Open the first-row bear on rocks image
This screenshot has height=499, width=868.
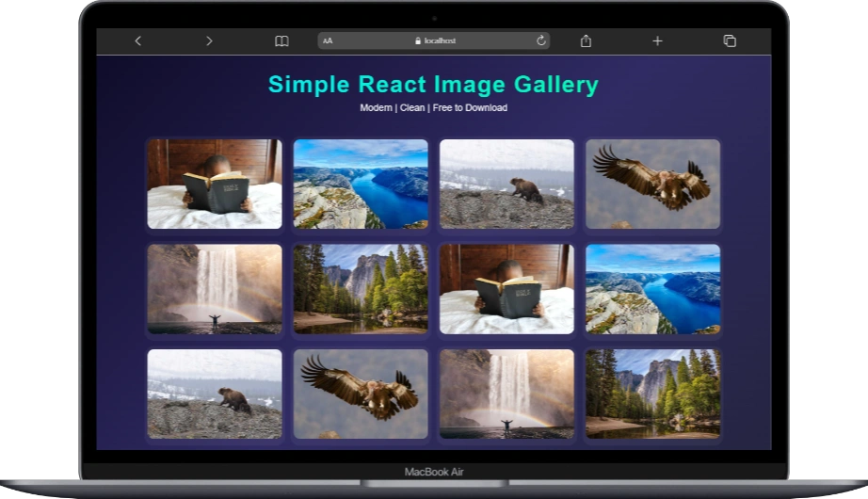pyautogui.click(x=507, y=184)
